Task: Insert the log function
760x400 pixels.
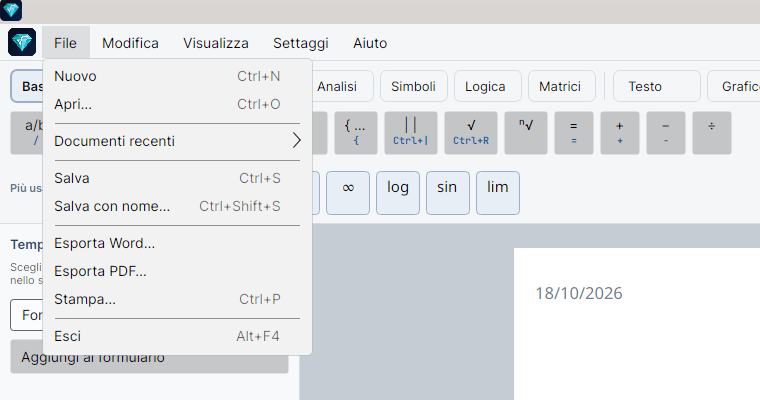Action: (398, 192)
